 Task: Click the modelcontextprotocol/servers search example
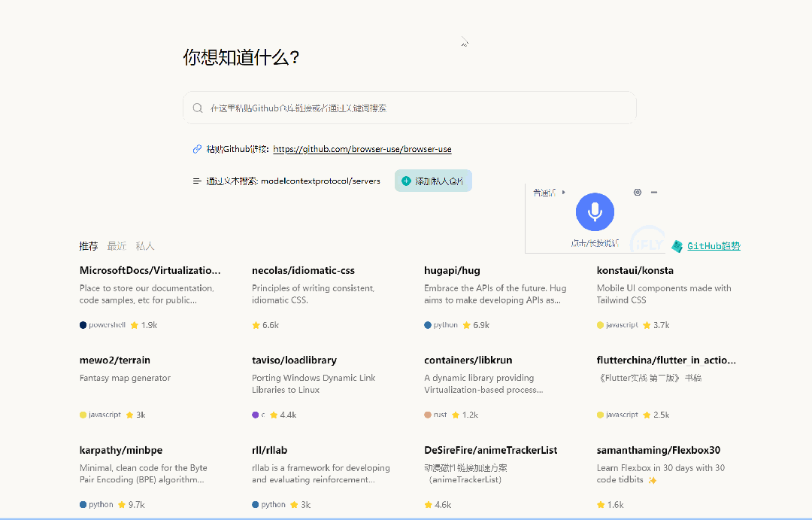(x=320, y=181)
